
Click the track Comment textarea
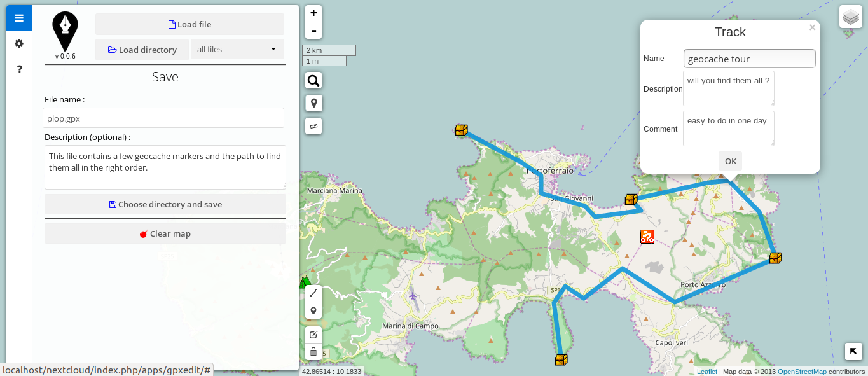(729, 129)
